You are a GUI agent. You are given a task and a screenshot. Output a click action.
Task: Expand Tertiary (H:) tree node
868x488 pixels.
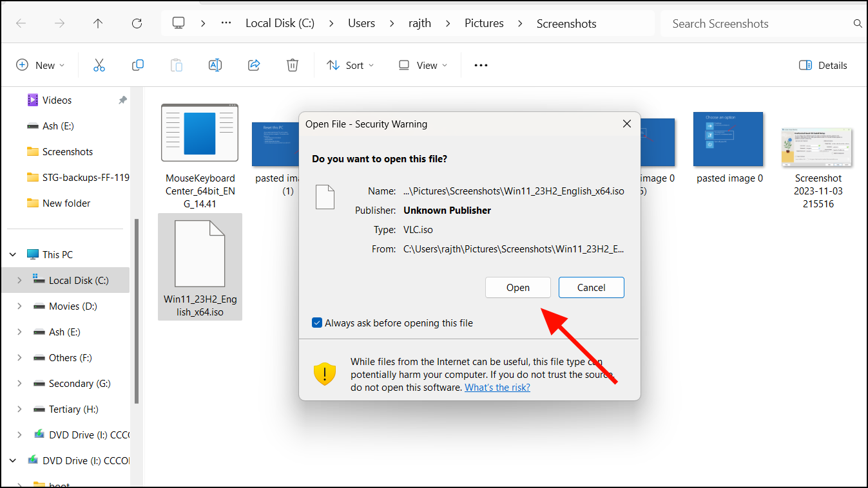(19, 409)
